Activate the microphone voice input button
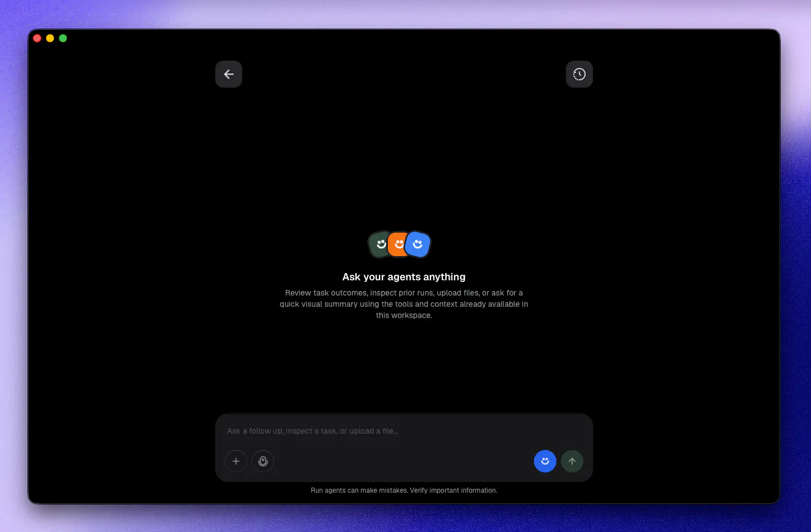The width and height of the screenshot is (811, 532). click(x=263, y=461)
